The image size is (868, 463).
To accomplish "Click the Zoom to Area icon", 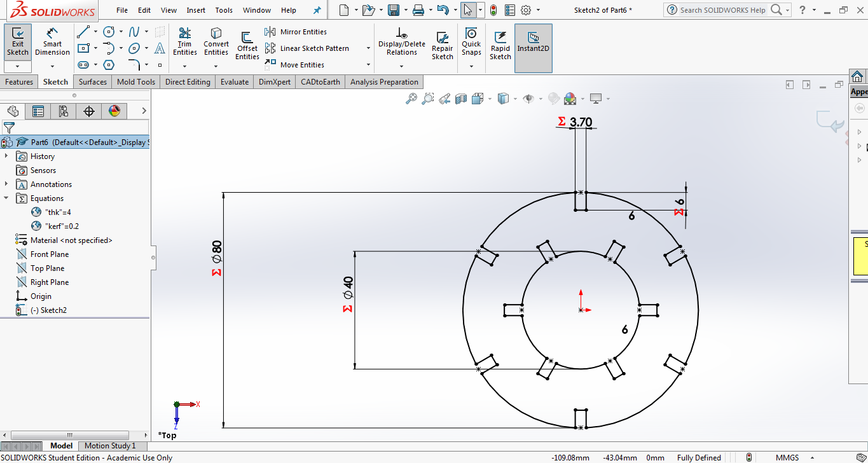I will [x=428, y=99].
